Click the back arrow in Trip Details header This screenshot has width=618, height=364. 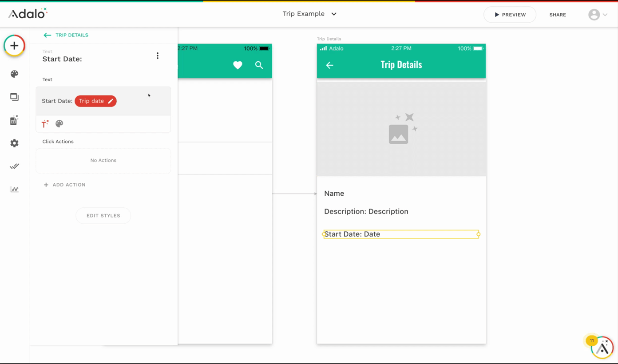(x=329, y=65)
